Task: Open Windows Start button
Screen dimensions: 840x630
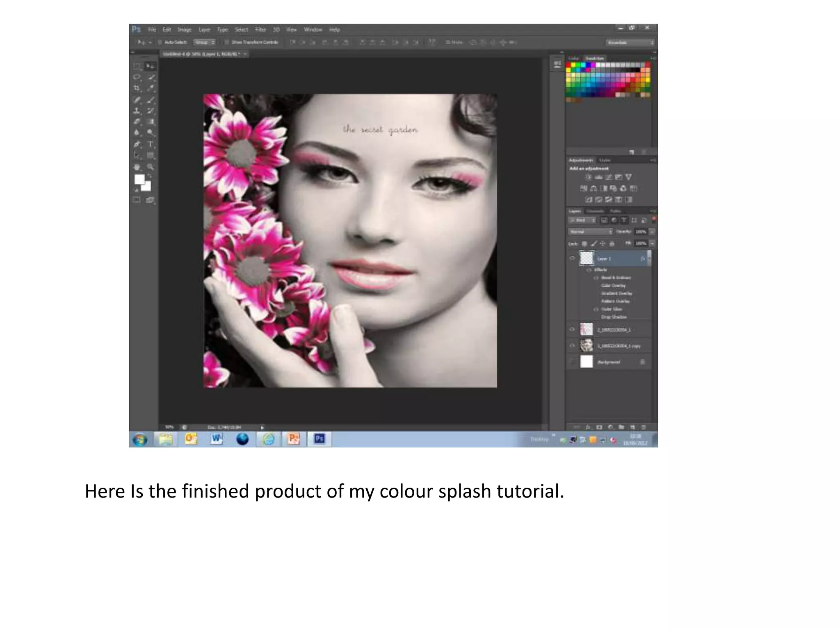Action: click(140, 439)
